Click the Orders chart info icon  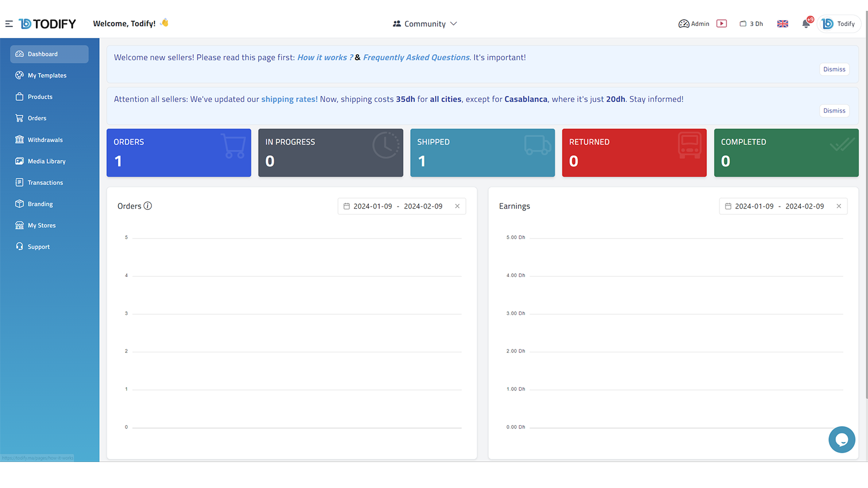148,206
